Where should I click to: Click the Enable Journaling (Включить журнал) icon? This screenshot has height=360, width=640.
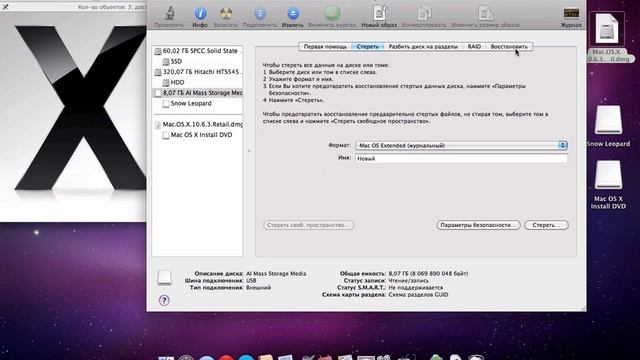click(332, 14)
